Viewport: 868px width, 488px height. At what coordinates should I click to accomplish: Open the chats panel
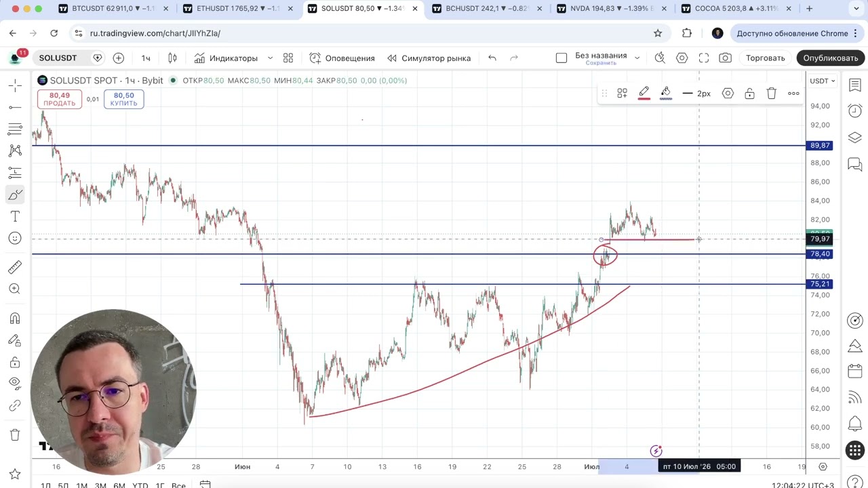[855, 164]
